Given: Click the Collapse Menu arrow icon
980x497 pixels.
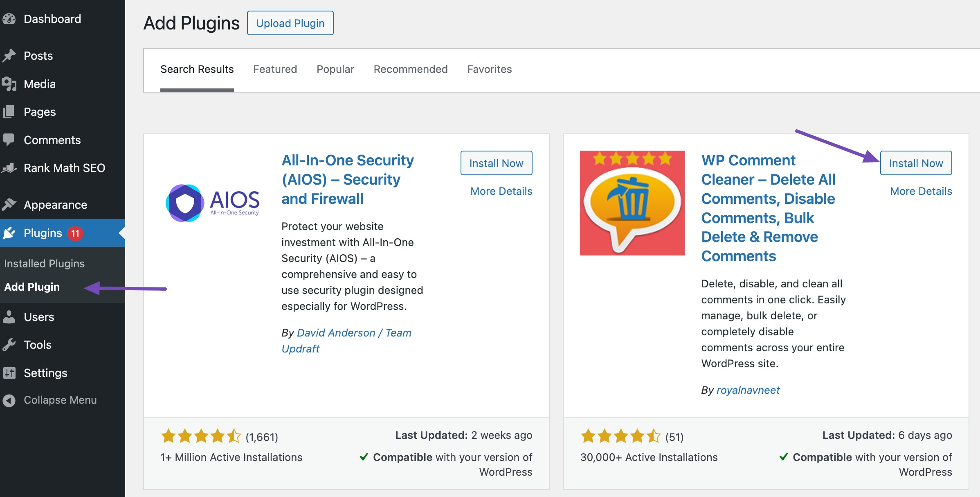Looking at the screenshot, I should (x=9, y=400).
